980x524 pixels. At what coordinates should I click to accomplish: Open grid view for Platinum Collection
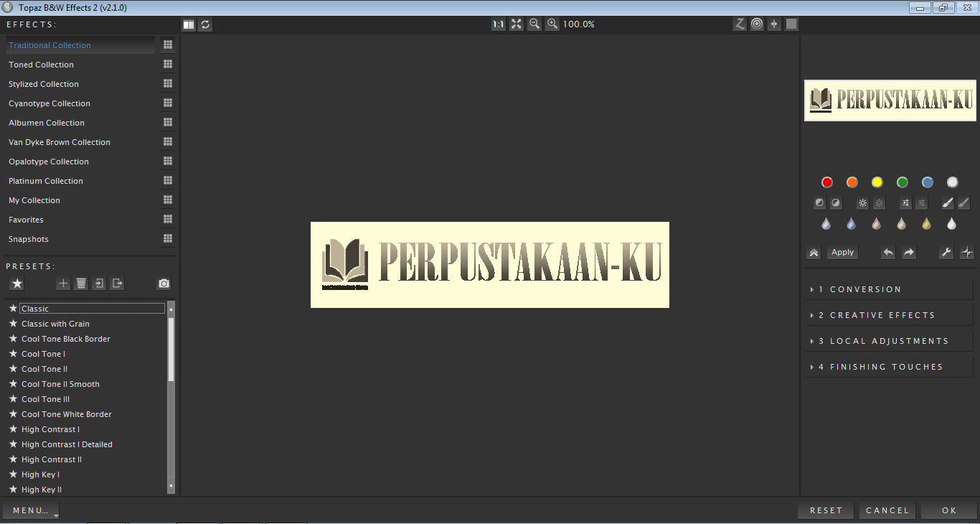[168, 180]
